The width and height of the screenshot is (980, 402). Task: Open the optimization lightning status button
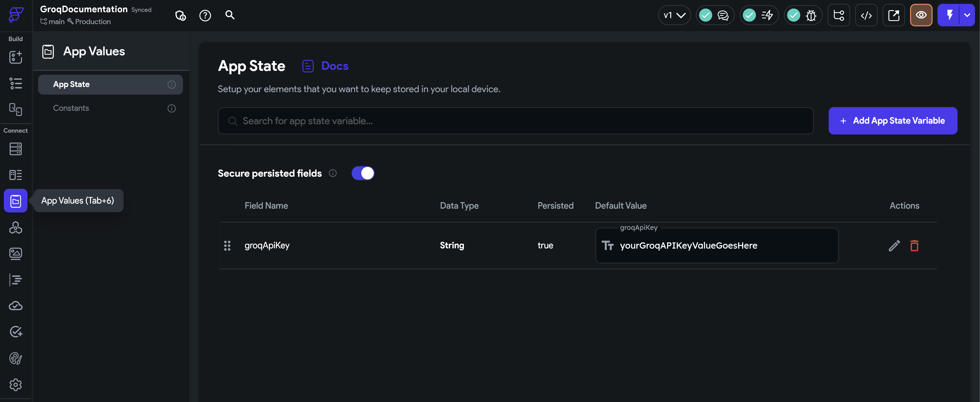(x=759, y=15)
